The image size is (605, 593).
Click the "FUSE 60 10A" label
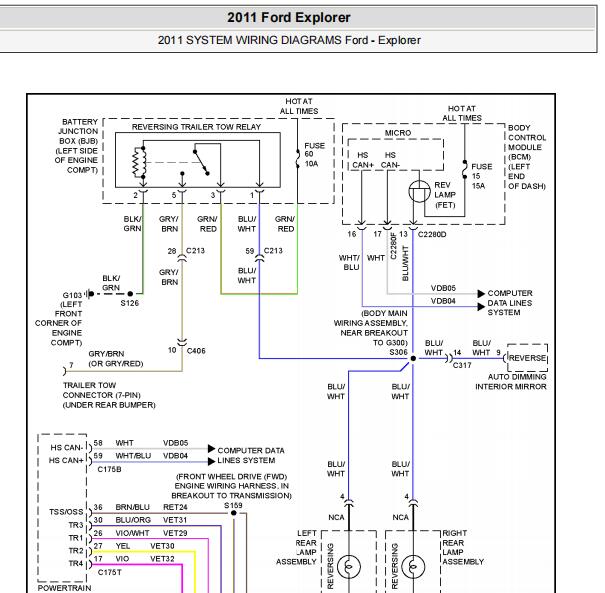[x=314, y=155]
